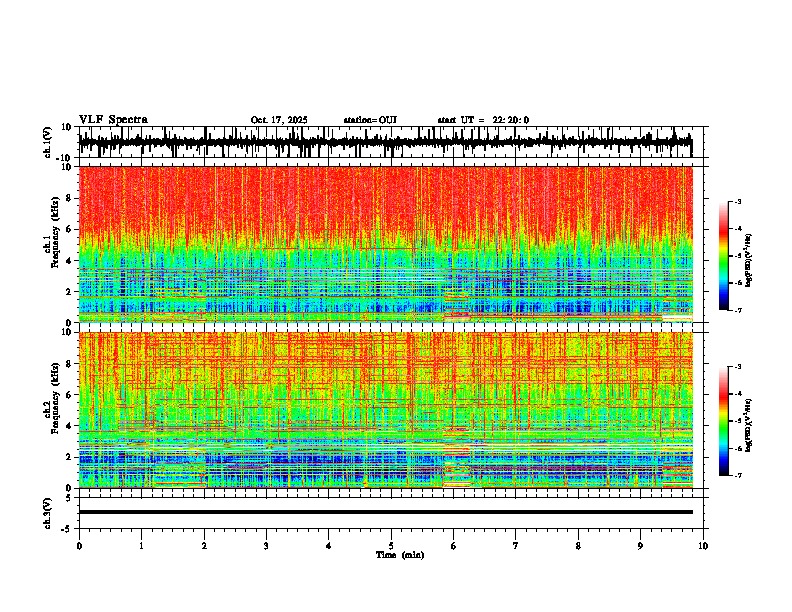This screenshot has height=612, width=792.
Task: Click time axis tick label "5"
Action: [391, 546]
